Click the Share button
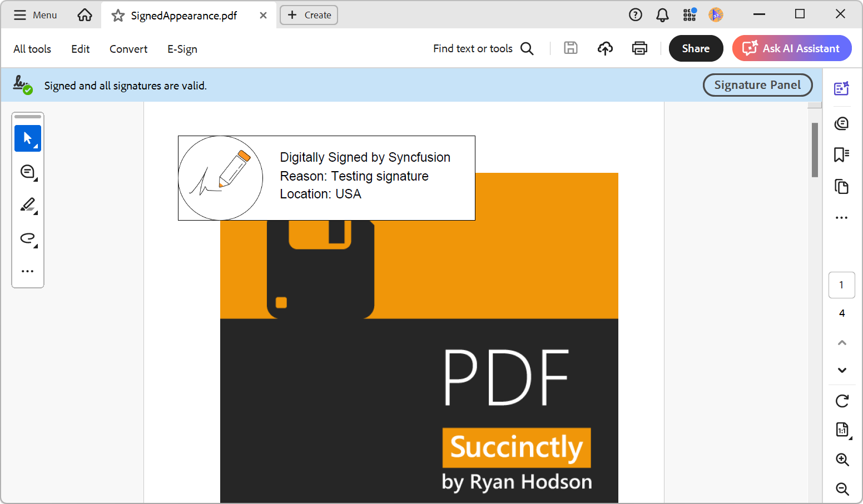Screen dimensions: 863x504 pos(696,48)
